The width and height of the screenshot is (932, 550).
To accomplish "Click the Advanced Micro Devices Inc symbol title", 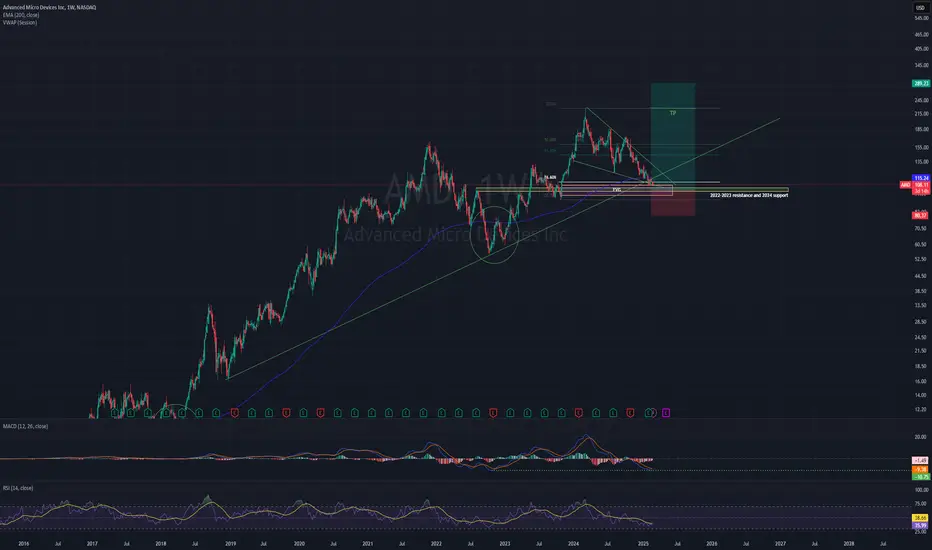I will coord(49,7).
